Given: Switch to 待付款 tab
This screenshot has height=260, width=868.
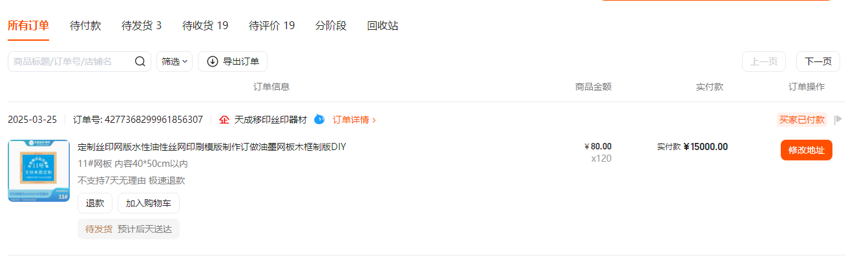Looking at the screenshot, I should pyautogui.click(x=85, y=26).
